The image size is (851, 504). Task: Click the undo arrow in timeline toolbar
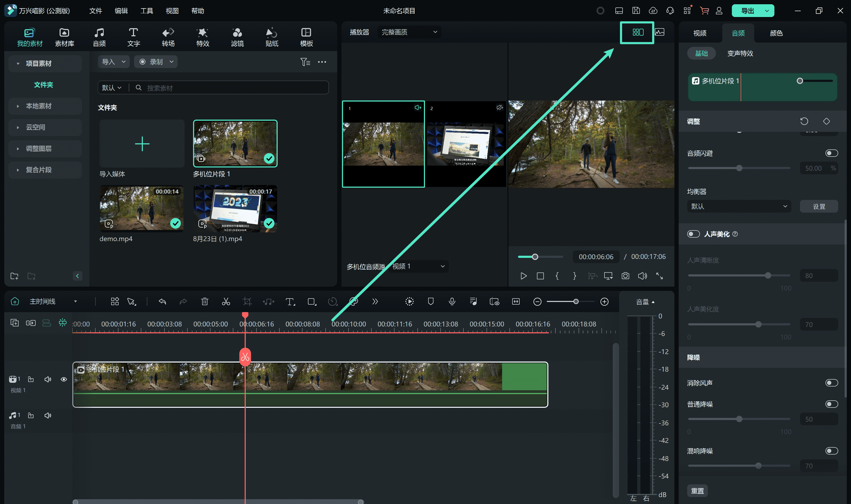[162, 302]
